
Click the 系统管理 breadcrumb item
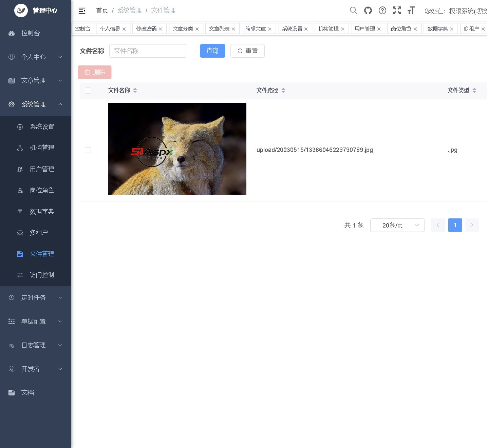coord(130,11)
